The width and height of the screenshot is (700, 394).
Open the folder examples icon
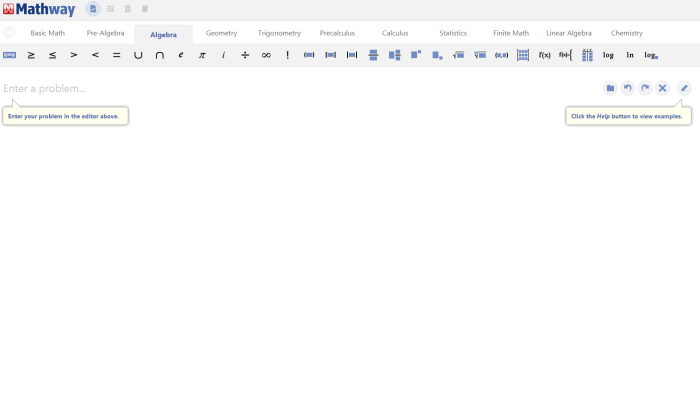tap(610, 88)
